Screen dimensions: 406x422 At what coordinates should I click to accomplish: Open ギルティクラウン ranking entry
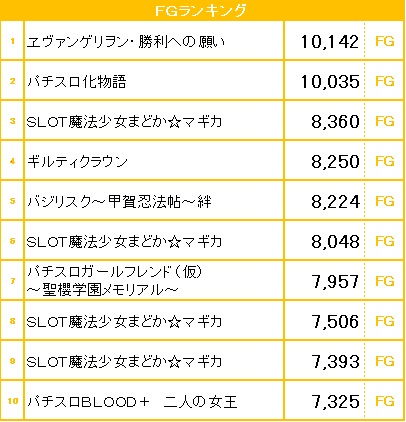pos(77,162)
